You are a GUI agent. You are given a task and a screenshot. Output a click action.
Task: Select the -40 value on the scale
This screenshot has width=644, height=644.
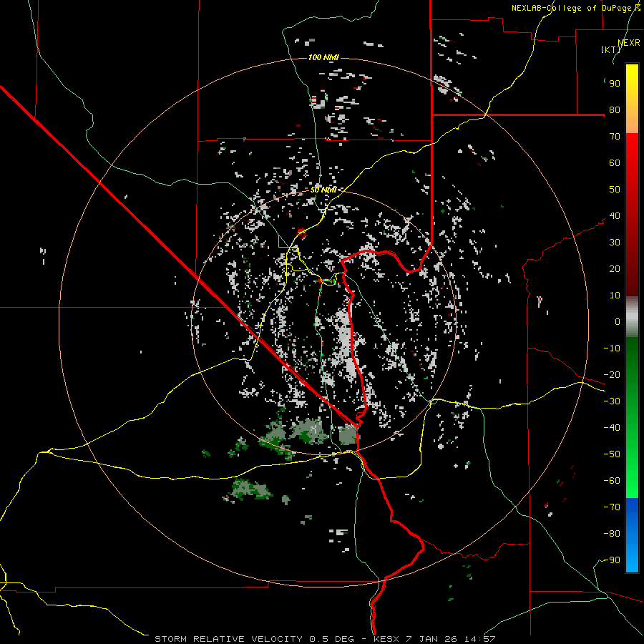click(x=612, y=428)
